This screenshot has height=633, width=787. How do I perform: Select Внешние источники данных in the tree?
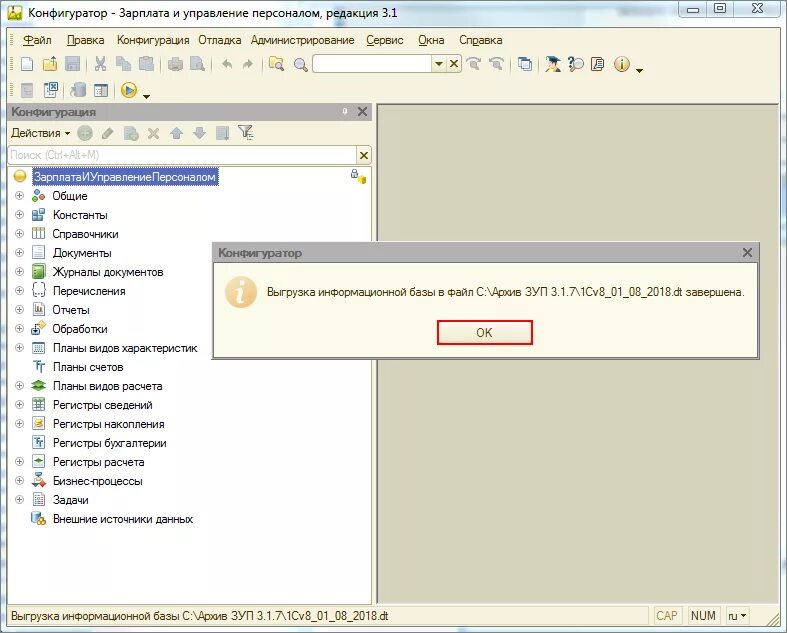(122, 519)
